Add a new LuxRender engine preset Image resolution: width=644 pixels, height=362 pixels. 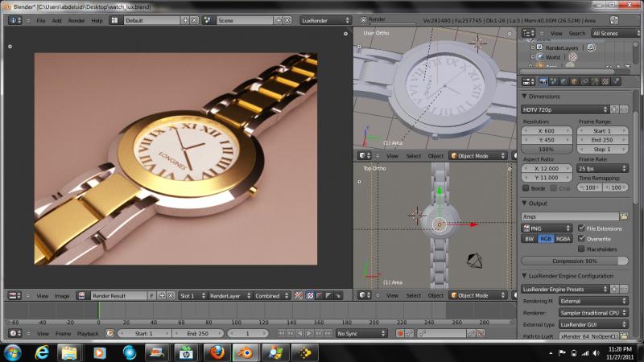[614, 289]
